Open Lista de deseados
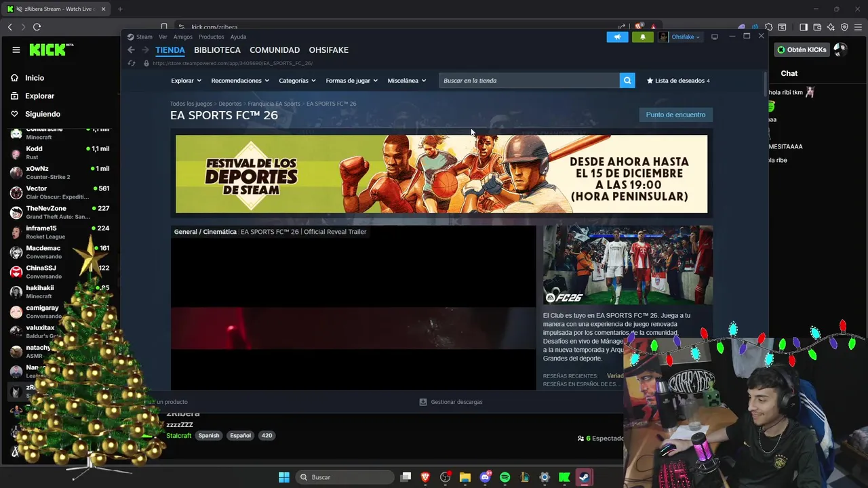 point(678,81)
